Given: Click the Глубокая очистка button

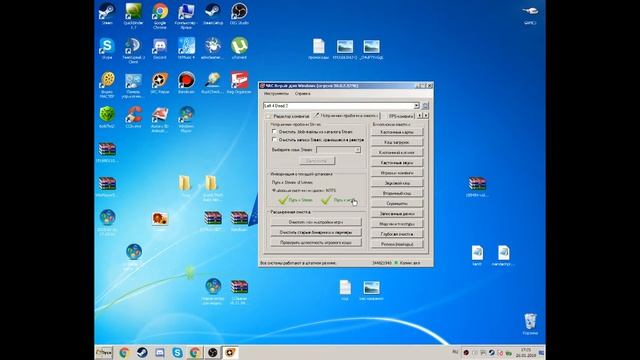Looking at the screenshot, I should click(x=397, y=234).
